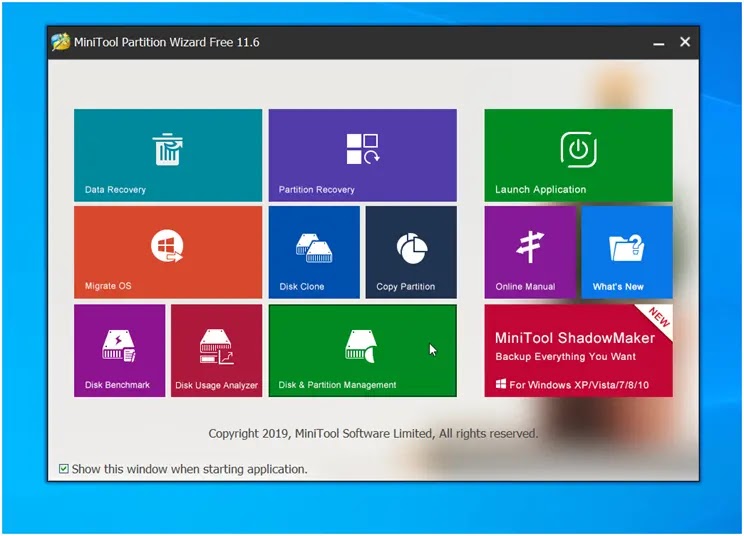Minimize the MiniTool Partition Wizard window
Viewport: 744px width, 536px height.
click(659, 43)
